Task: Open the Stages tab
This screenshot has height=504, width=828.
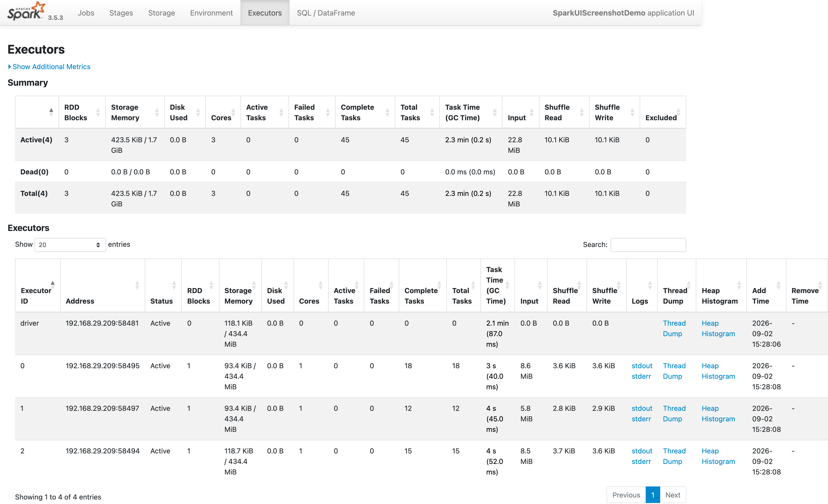Action: 121,13
